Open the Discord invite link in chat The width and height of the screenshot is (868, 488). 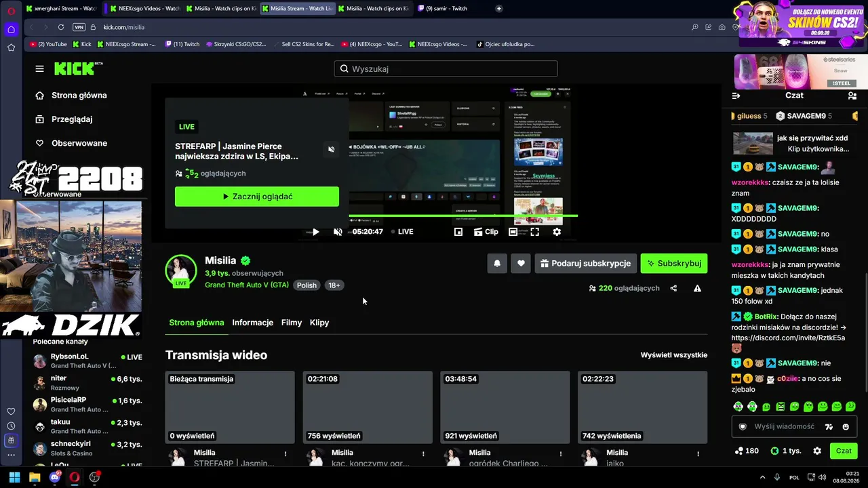[788, 338]
